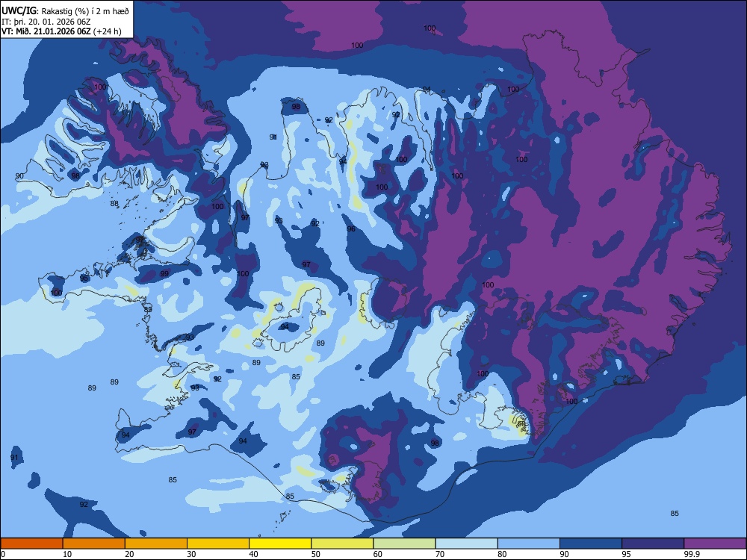Screen dimensions: 747x560
Task: Click the 'VT: Mið. 21.01.2026 06Z (+24 h)' line
Action: tap(61, 31)
